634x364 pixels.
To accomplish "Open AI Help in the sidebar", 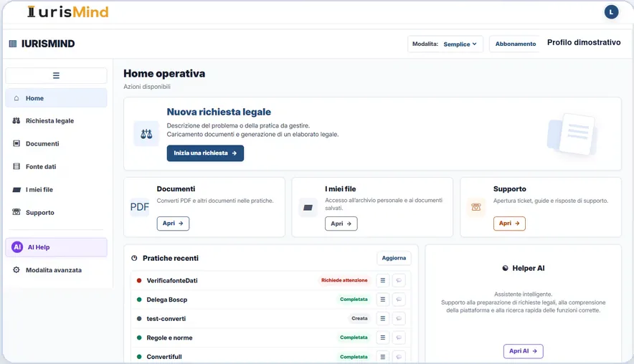I will coord(56,246).
